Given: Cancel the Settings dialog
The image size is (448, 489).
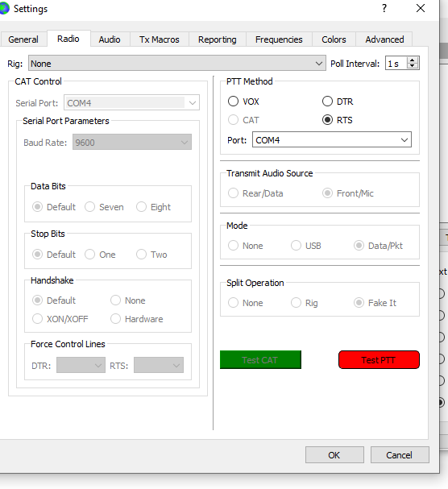Looking at the screenshot, I should click(x=400, y=455).
